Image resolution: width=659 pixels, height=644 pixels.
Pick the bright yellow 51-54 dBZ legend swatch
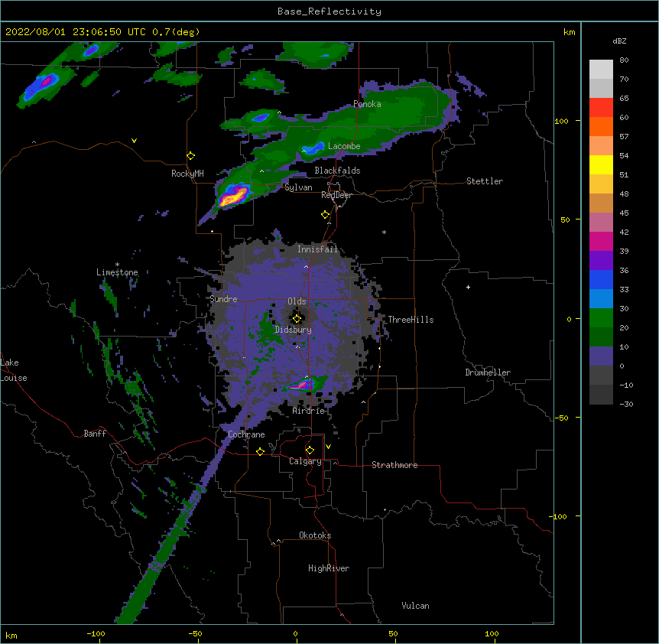pos(601,164)
